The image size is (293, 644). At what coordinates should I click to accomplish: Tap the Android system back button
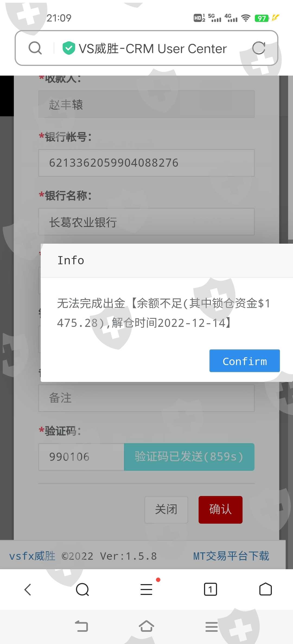pyautogui.click(x=82, y=626)
